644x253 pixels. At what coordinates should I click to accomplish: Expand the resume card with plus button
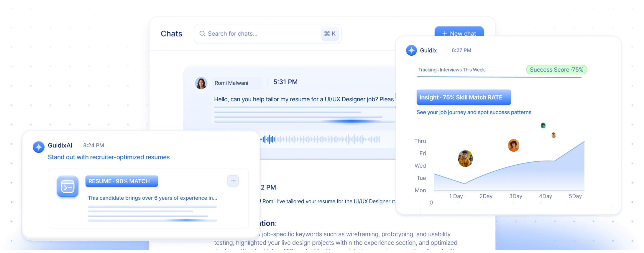coord(233,181)
